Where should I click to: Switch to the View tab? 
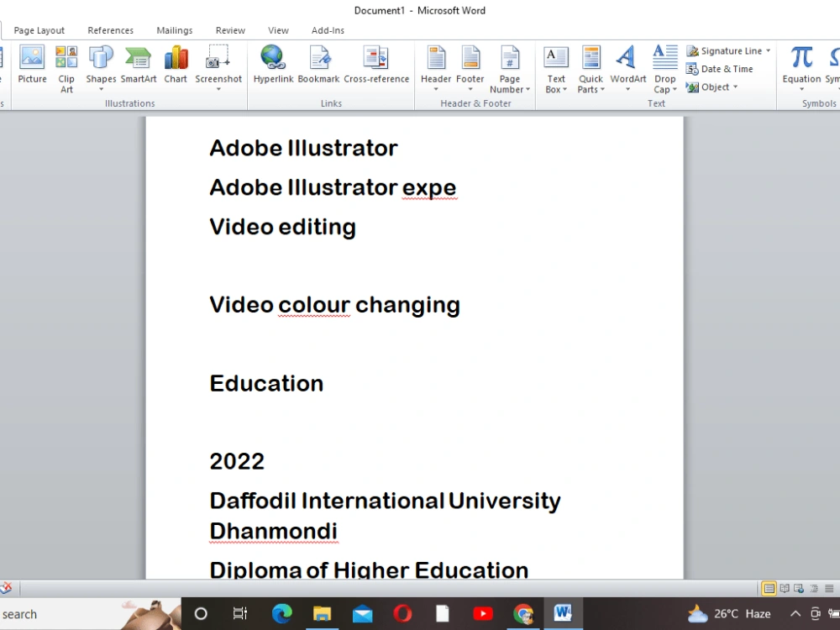tap(278, 30)
